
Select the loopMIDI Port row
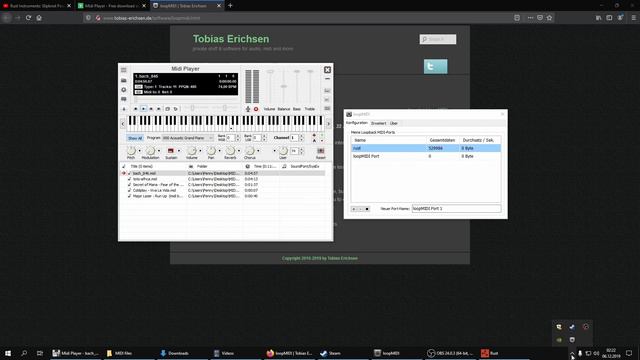(x=426, y=156)
